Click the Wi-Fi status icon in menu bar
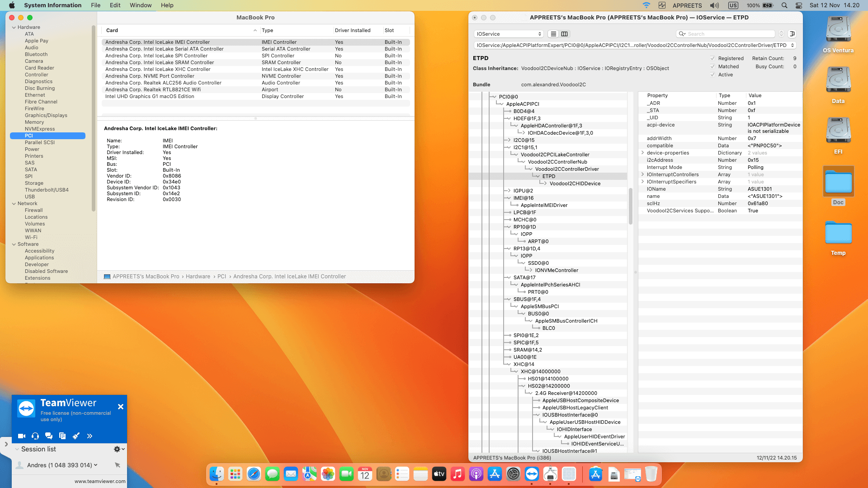This screenshot has height=488, width=868. tap(646, 5)
